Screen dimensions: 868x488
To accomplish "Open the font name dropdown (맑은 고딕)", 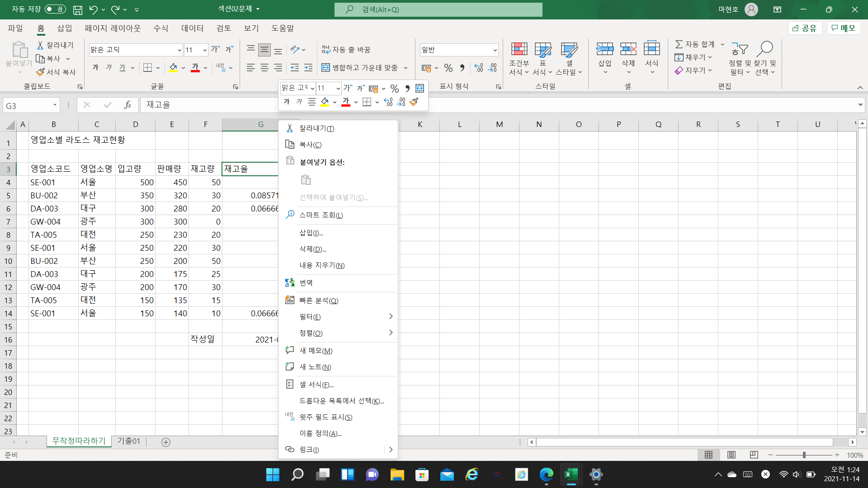I will 179,50.
